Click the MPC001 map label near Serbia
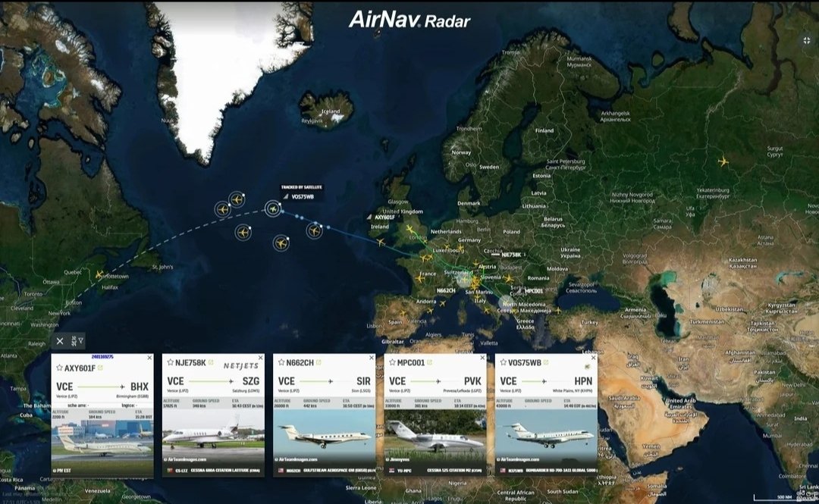The width and height of the screenshot is (819, 504). pos(534,291)
